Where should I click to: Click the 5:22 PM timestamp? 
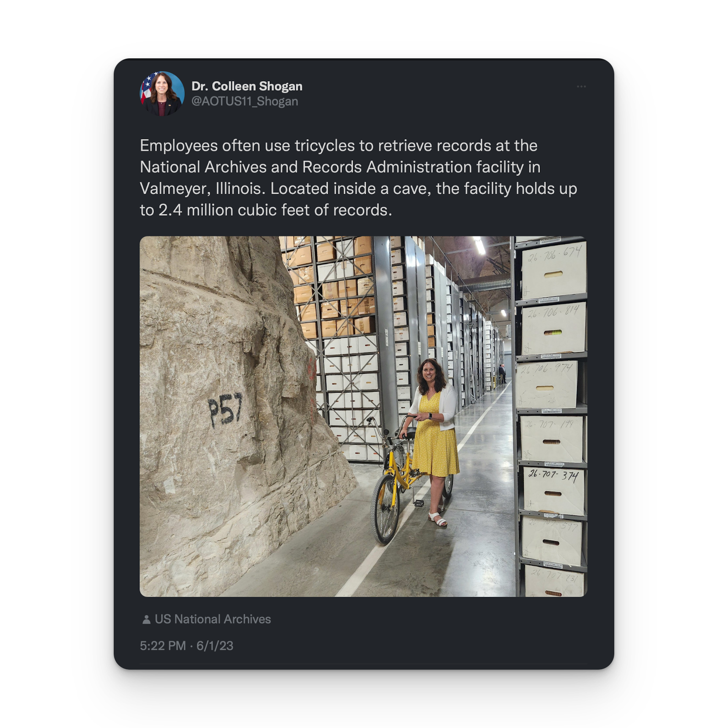[163, 646]
